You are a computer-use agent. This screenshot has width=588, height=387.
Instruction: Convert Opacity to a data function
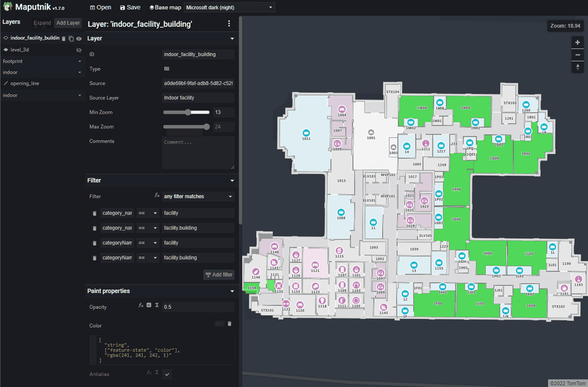(x=149, y=306)
